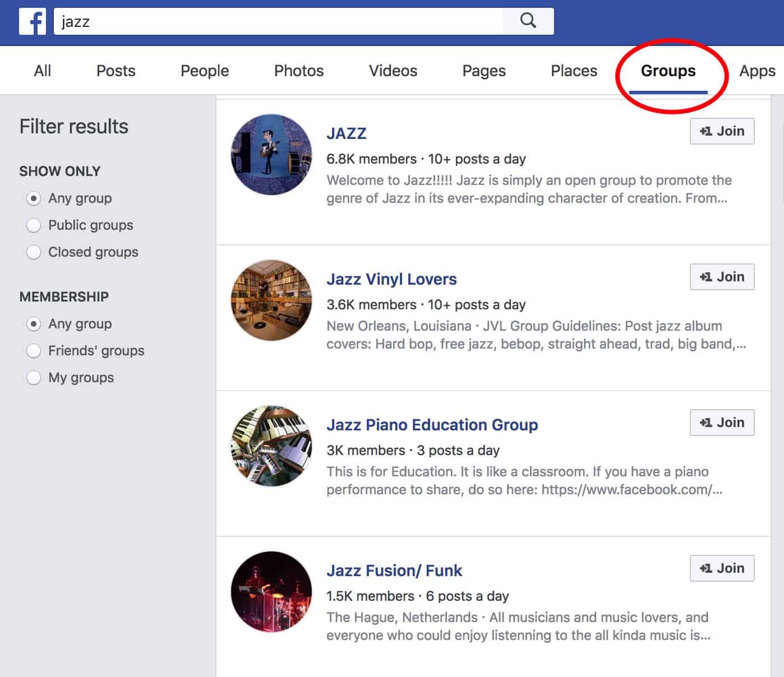Open the Photos tab
The width and height of the screenshot is (784, 677).
pyautogui.click(x=299, y=71)
